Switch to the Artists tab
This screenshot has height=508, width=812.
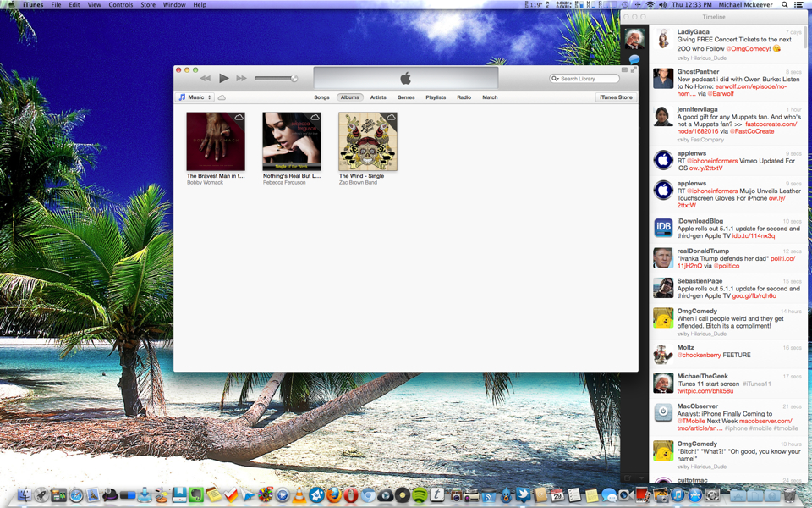378,97
